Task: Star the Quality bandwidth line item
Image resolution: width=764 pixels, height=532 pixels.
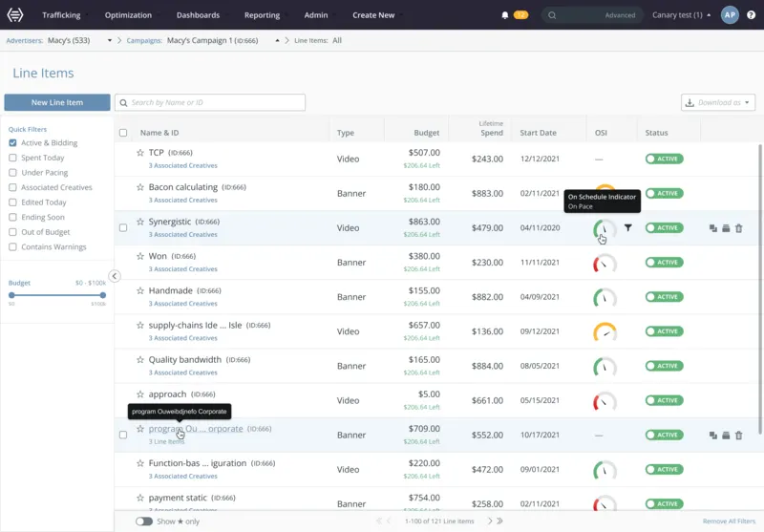Action: tap(140, 359)
